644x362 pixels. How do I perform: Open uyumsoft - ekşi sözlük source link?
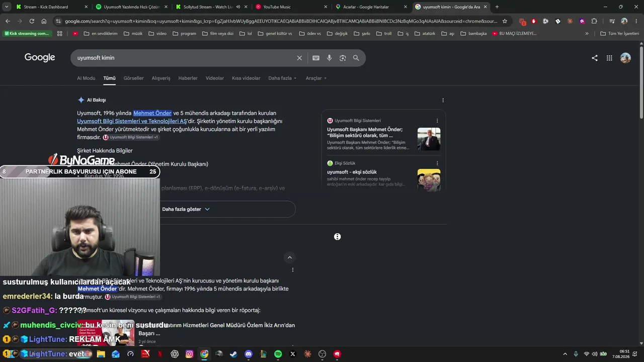(x=352, y=172)
